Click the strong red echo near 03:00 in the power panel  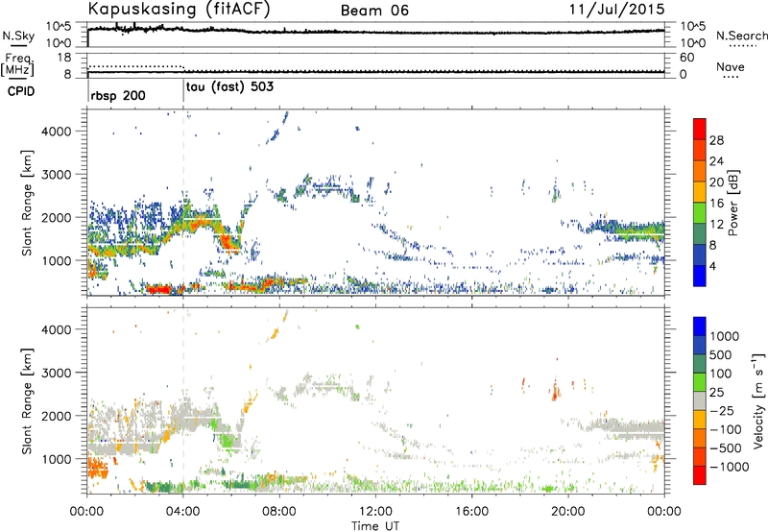coord(158,289)
